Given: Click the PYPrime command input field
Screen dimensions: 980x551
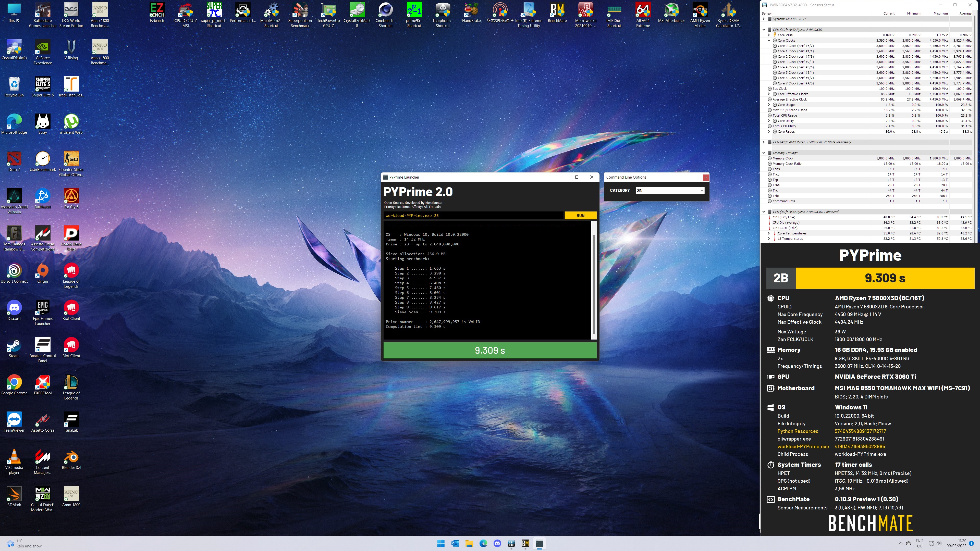Looking at the screenshot, I should click(473, 216).
